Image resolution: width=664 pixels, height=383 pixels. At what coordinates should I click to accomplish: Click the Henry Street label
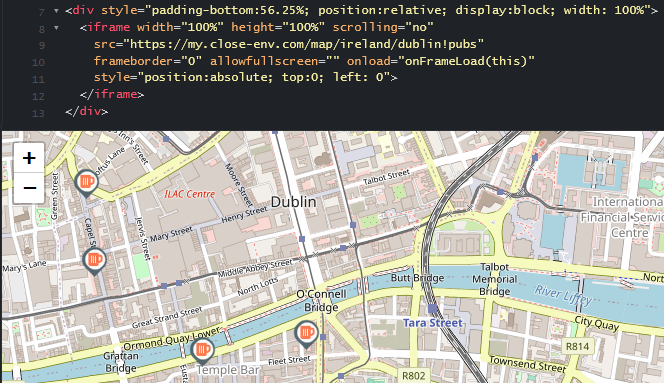(244, 215)
